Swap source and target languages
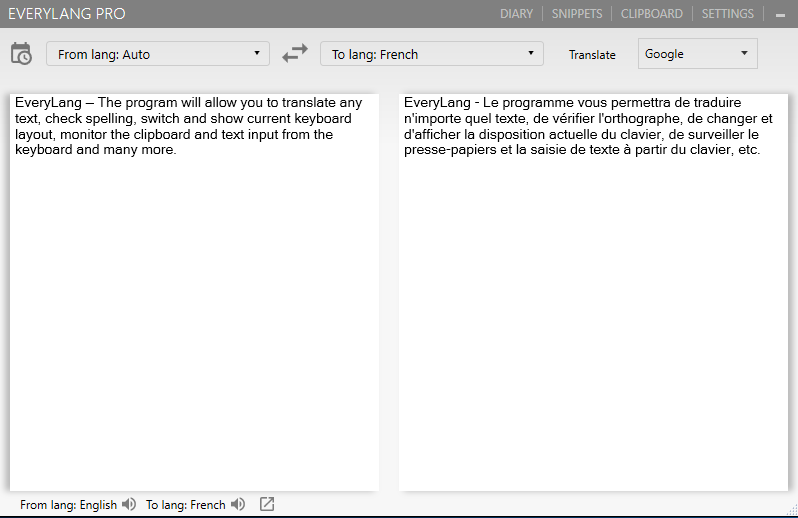 pyautogui.click(x=295, y=54)
